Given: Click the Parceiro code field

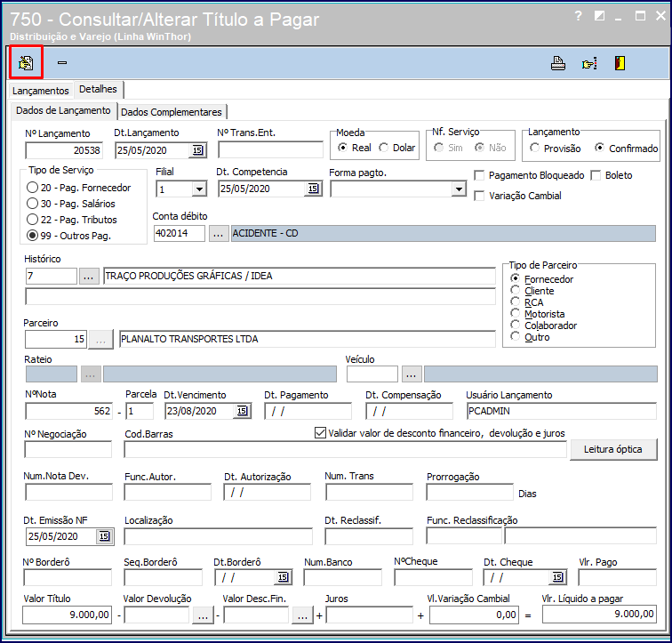Looking at the screenshot, I should (56, 339).
